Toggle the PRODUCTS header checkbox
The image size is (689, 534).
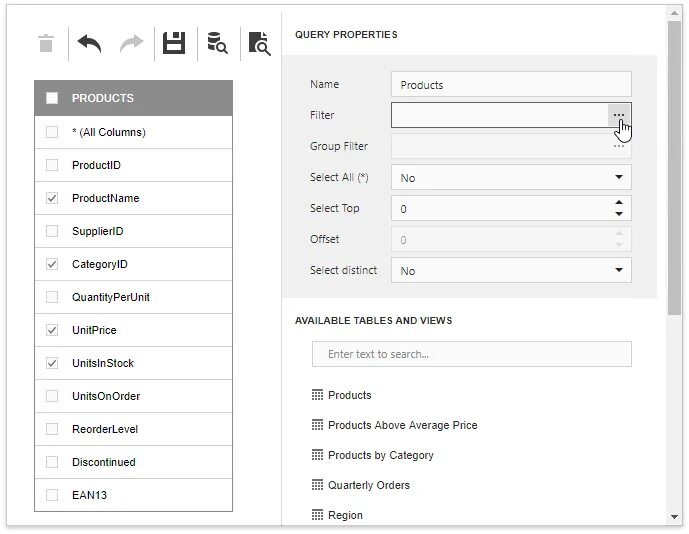[x=52, y=98]
